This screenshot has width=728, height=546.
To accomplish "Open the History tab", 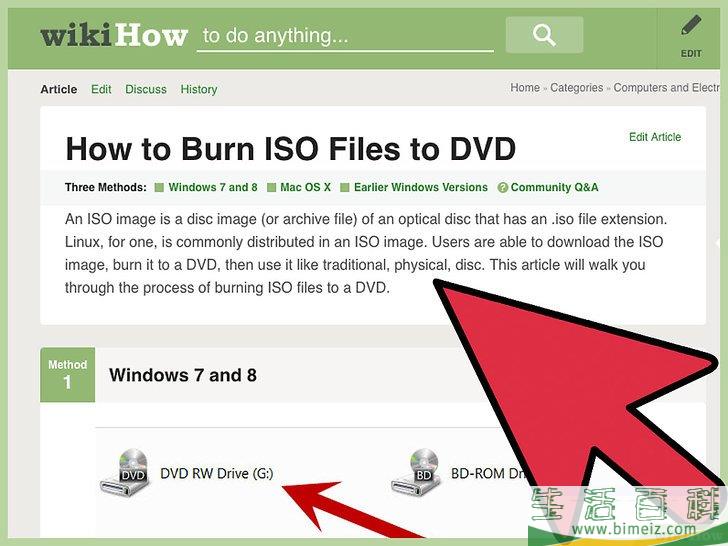I will (199, 89).
